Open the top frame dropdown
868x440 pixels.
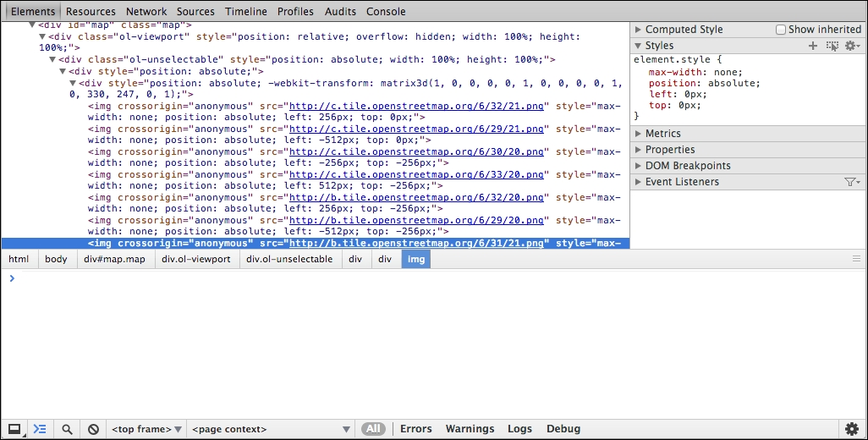click(x=146, y=429)
